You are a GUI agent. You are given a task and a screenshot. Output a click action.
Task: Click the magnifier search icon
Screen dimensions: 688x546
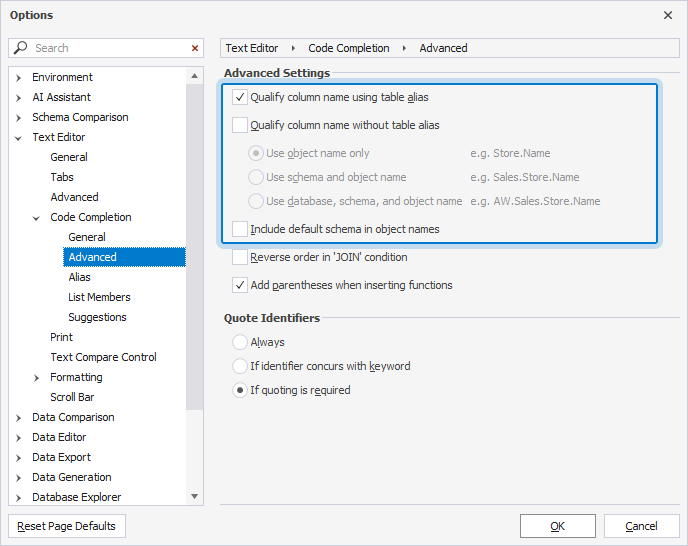(x=20, y=47)
